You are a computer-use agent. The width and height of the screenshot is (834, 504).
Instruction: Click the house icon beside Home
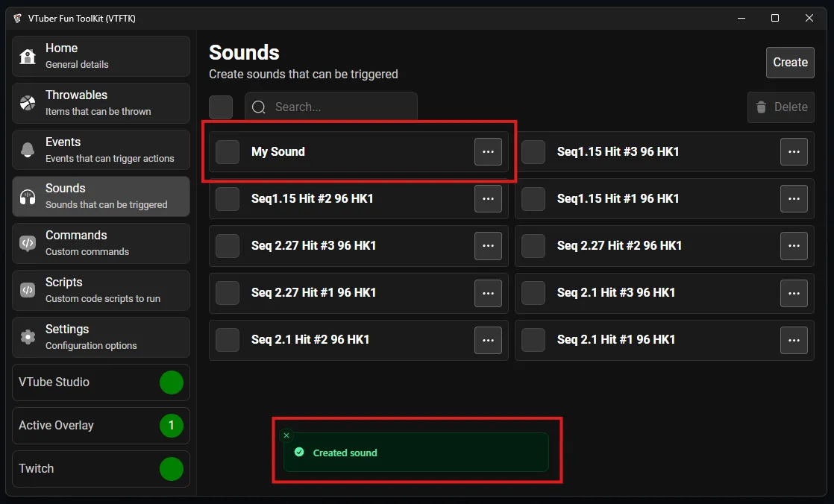pos(28,57)
